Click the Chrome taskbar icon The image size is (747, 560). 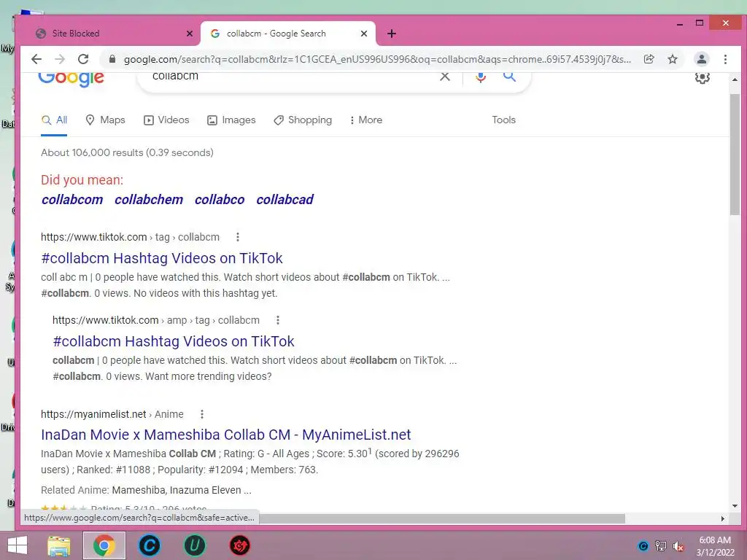[104, 545]
